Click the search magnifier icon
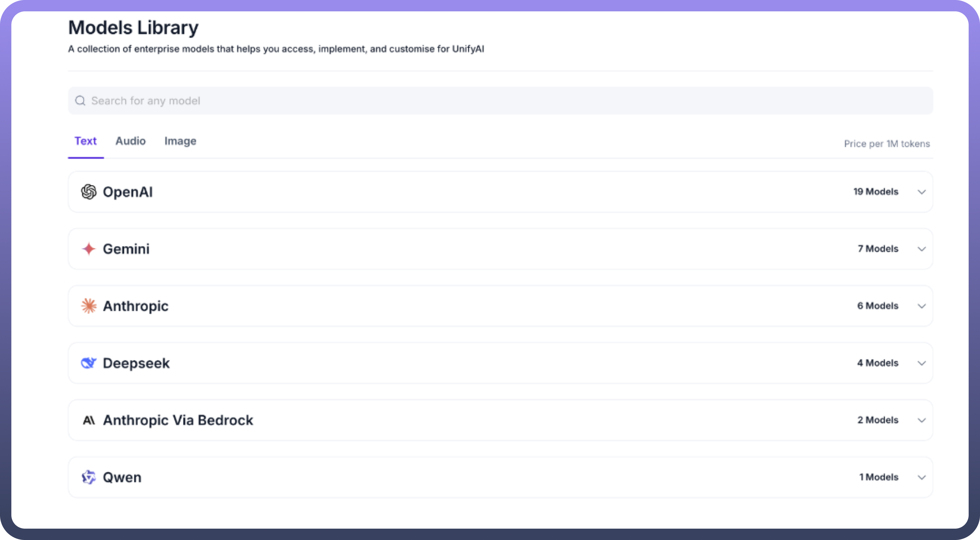Image resolution: width=980 pixels, height=540 pixels. click(80, 101)
